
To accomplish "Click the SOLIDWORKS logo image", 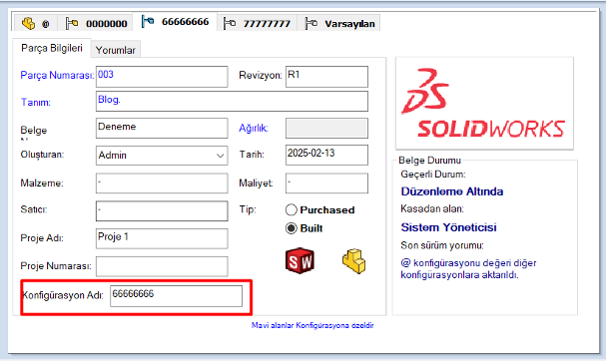I will 484,104.
